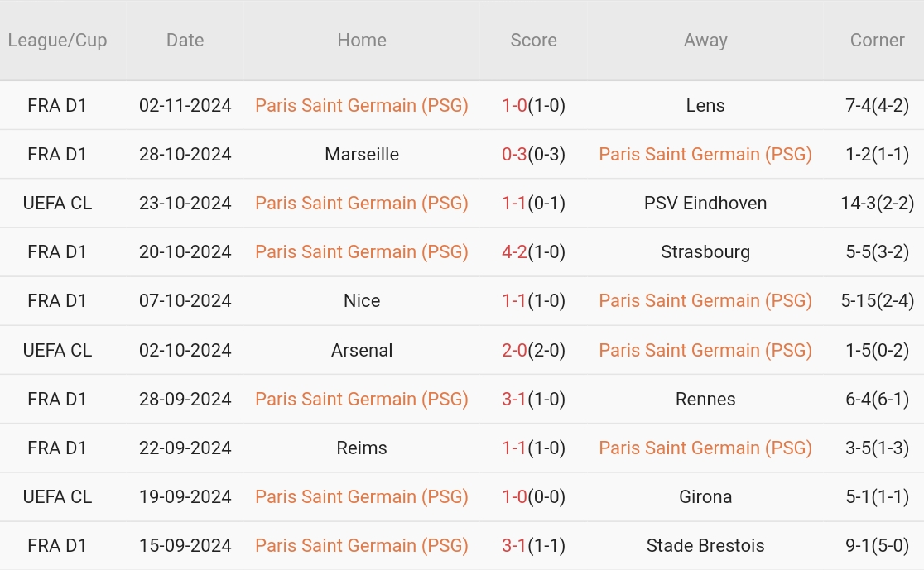This screenshot has height=570, width=924.
Task: Select the Reims home team
Action: tap(362, 448)
